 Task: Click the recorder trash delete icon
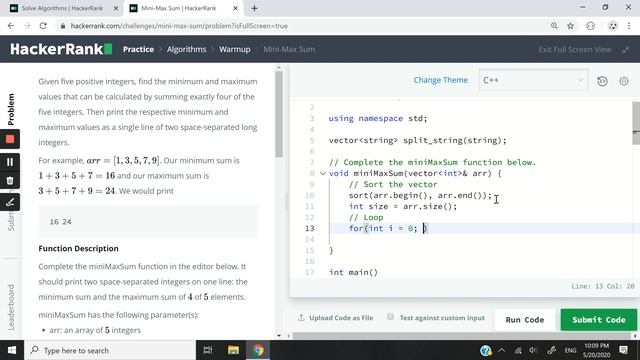pyautogui.click(x=10, y=180)
